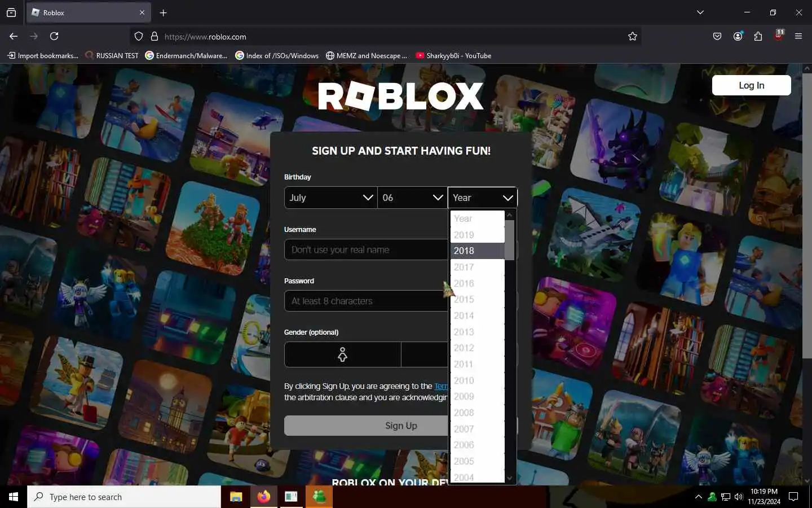Select year 2005 from list

pyautogui.click(x=477, y=461)
